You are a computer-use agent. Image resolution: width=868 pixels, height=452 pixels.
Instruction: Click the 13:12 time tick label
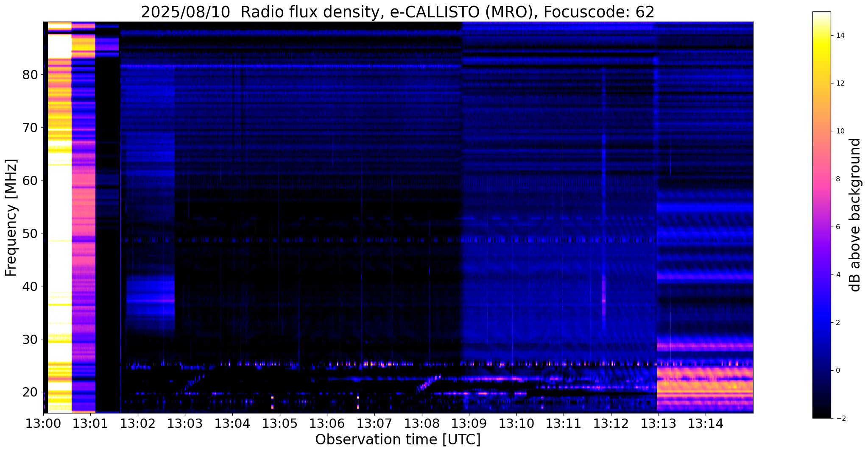[x=611, y=424]
